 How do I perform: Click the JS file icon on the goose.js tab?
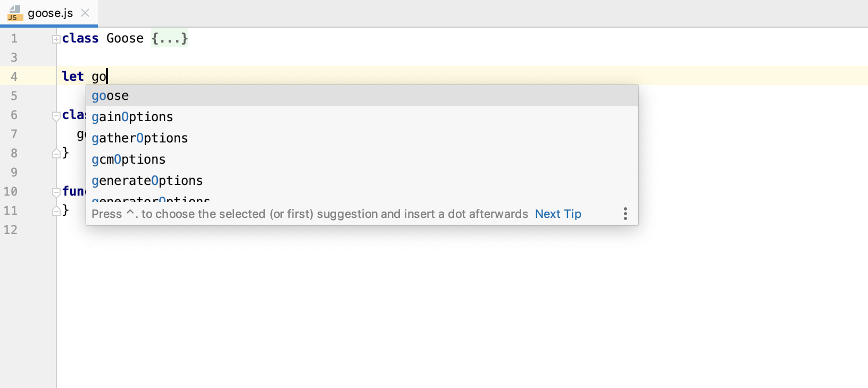point(14,13)
